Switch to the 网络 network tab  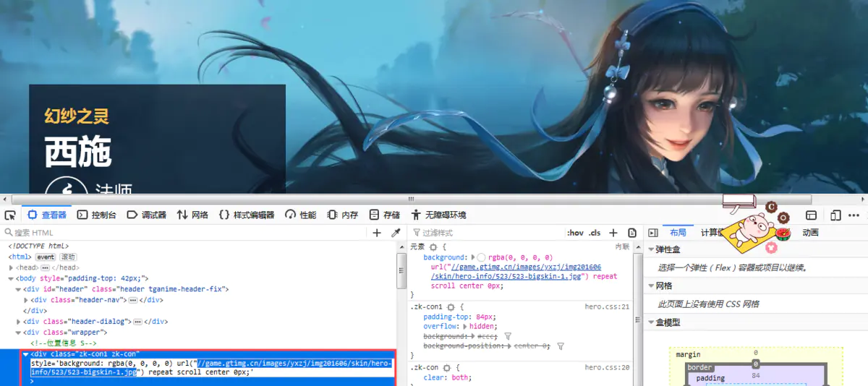(x=193, y=215)
